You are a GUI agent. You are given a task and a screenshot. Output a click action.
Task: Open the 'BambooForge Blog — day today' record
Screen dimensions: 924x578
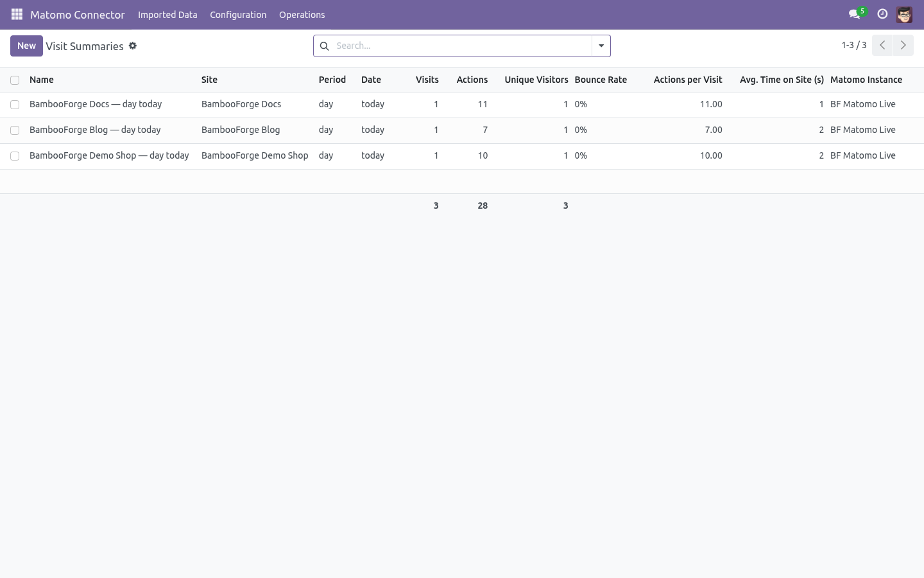pos(95,130)
